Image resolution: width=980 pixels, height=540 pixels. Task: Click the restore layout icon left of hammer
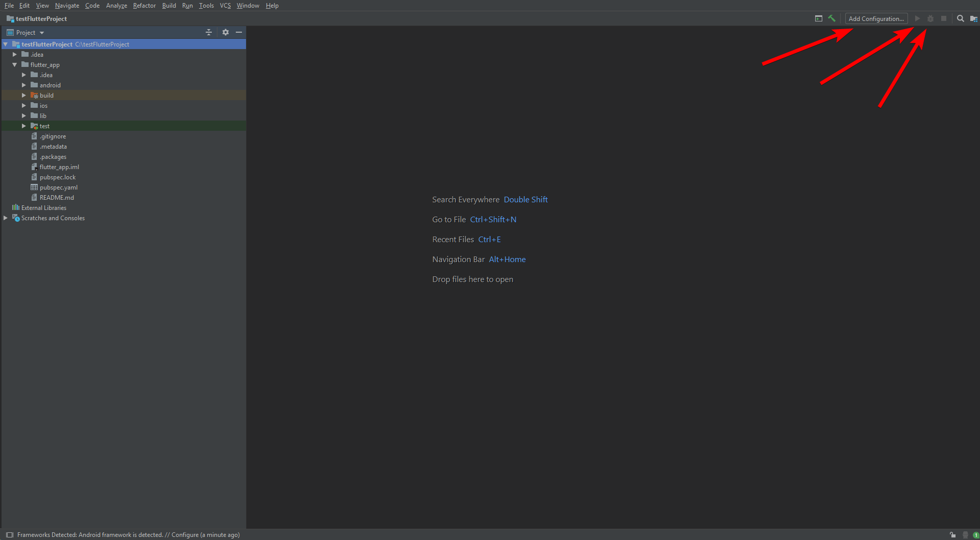[x=819, y=18]
